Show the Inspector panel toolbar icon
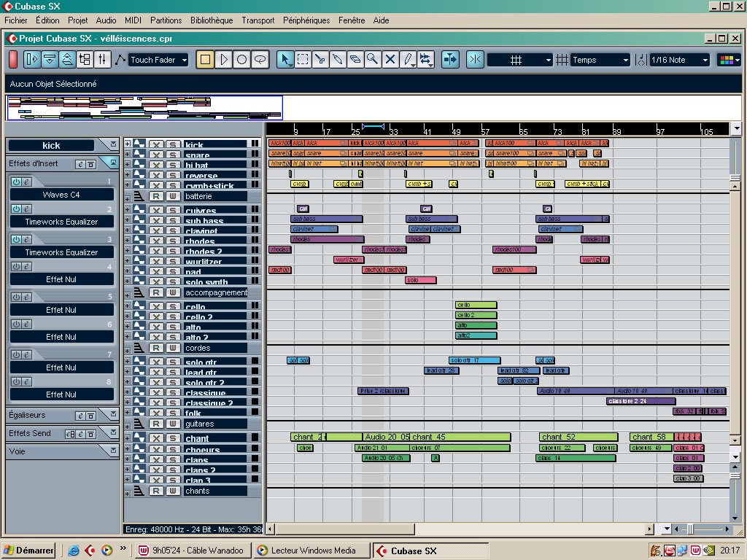This screenshot has width=747, height=560. (32, 60)
